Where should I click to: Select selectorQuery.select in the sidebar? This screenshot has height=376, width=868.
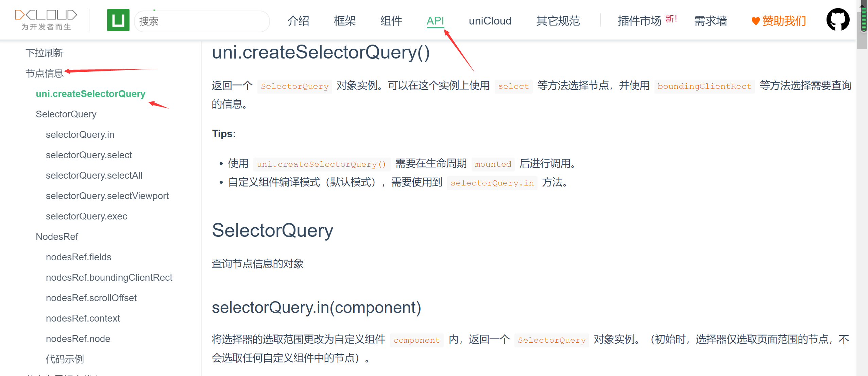(89, 155)
